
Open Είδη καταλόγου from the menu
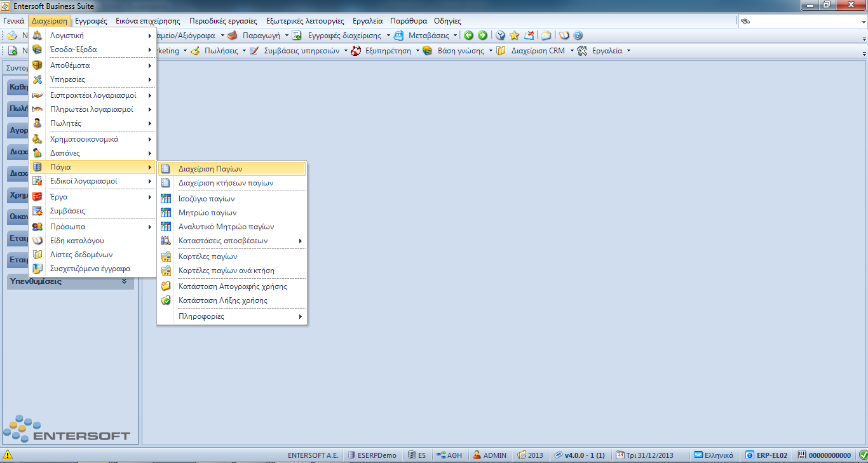92,241
